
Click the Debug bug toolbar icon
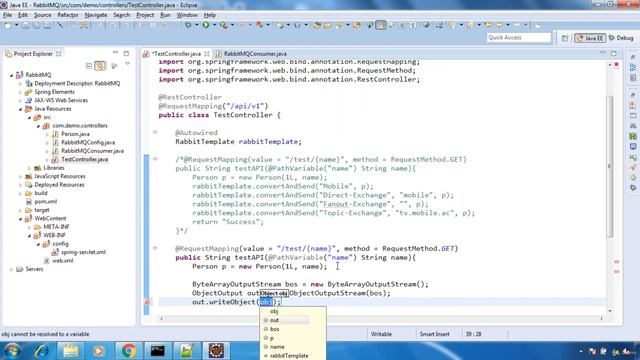coord(188,25)
